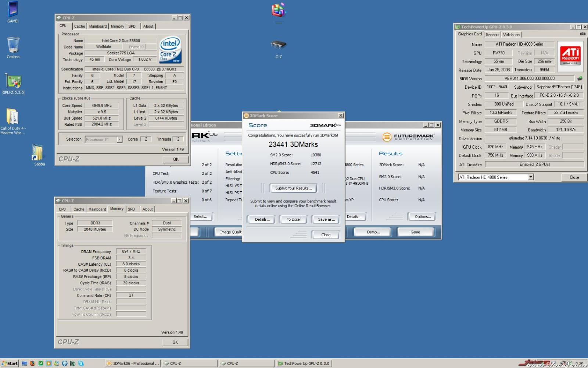Click To Excel button
Screen dimensions: 588x368
pyautogui.click(x=293, y=219)
